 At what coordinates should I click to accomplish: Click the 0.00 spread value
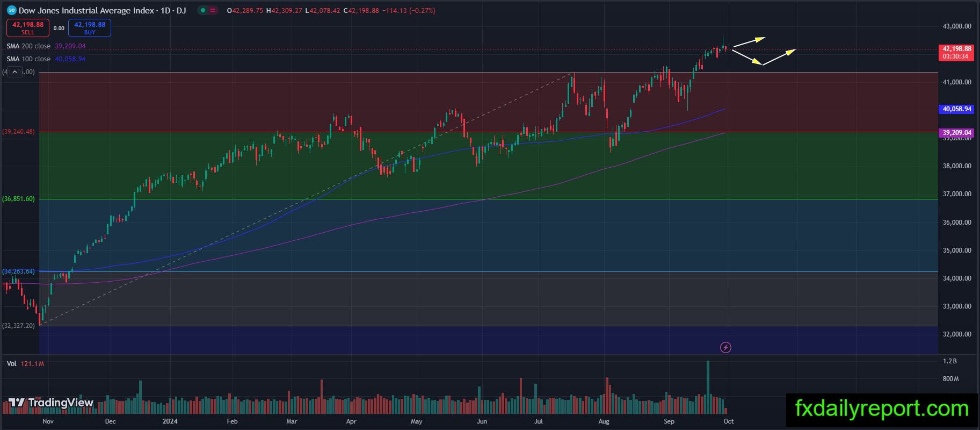coord(59,28)
